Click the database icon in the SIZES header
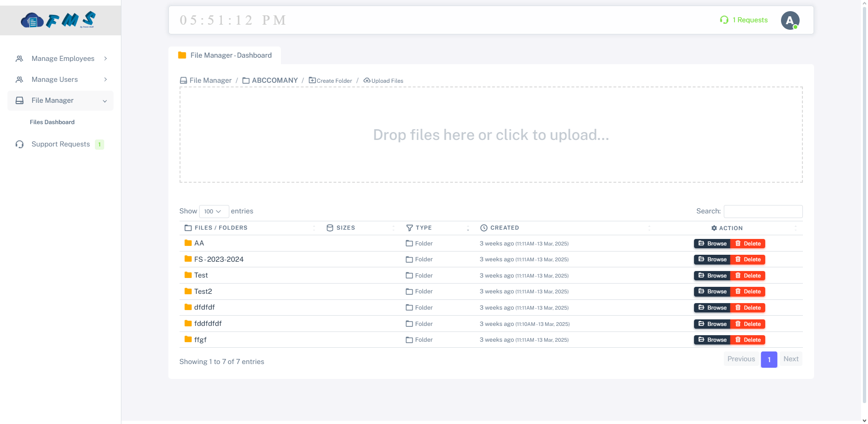This screenshot has height=424, width=868. (x=330, y=228)
